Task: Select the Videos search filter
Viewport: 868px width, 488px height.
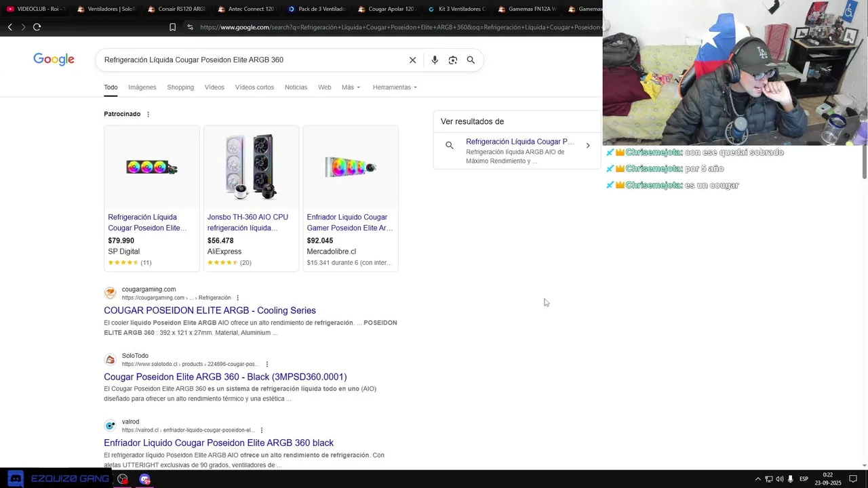Action: 214,87
